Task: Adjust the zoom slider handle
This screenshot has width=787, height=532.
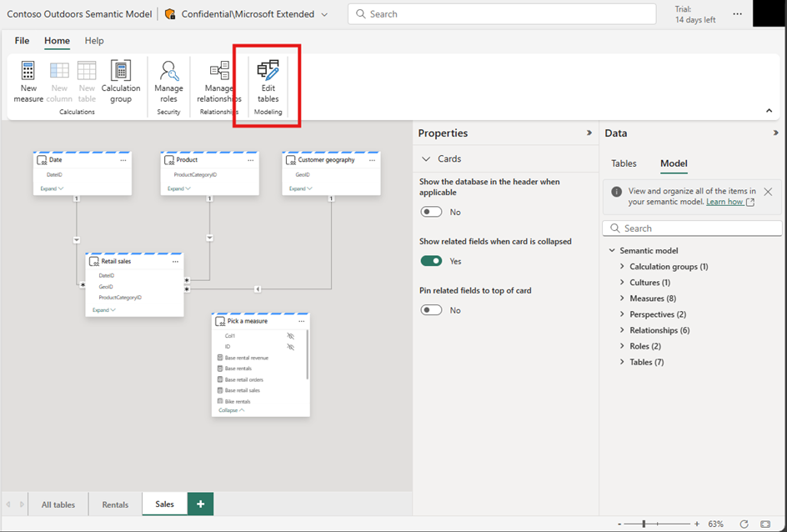Action: tap(644, 524)
